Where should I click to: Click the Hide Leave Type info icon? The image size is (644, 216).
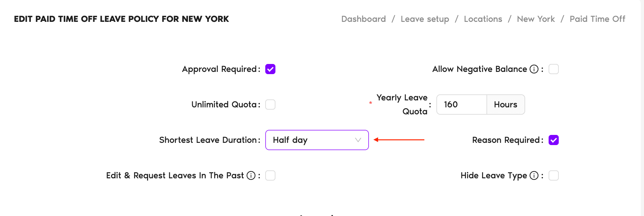(534, 175)
